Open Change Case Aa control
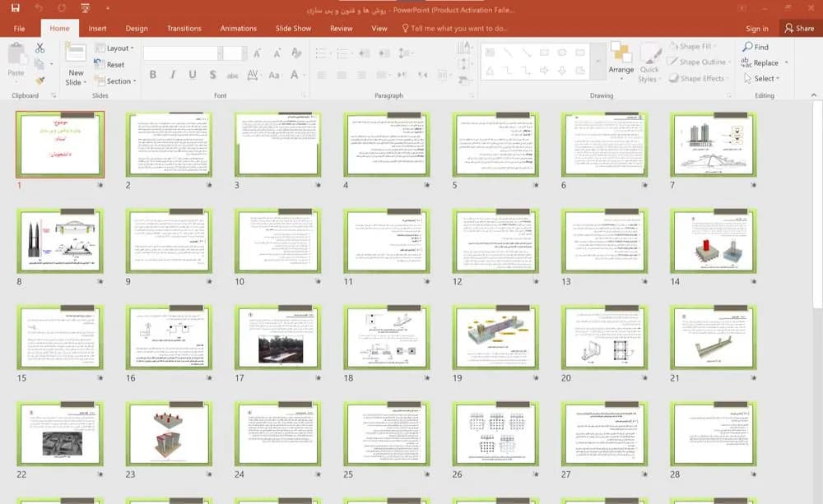 [x=274, y=75]
